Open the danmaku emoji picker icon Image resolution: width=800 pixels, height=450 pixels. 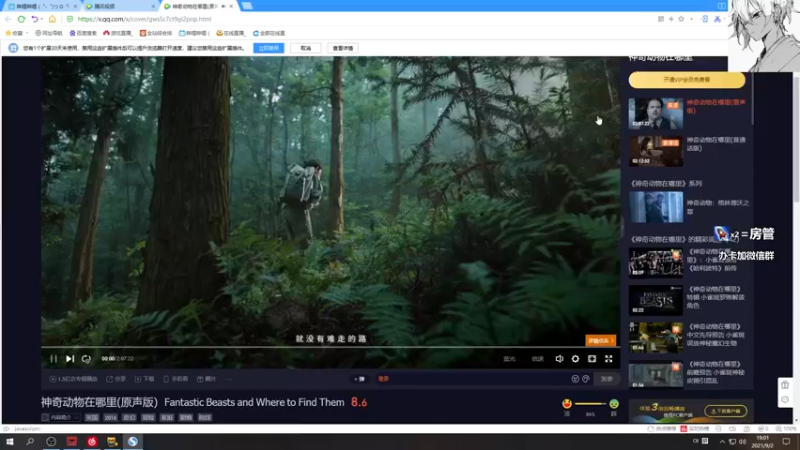click(x=575, y=379)
